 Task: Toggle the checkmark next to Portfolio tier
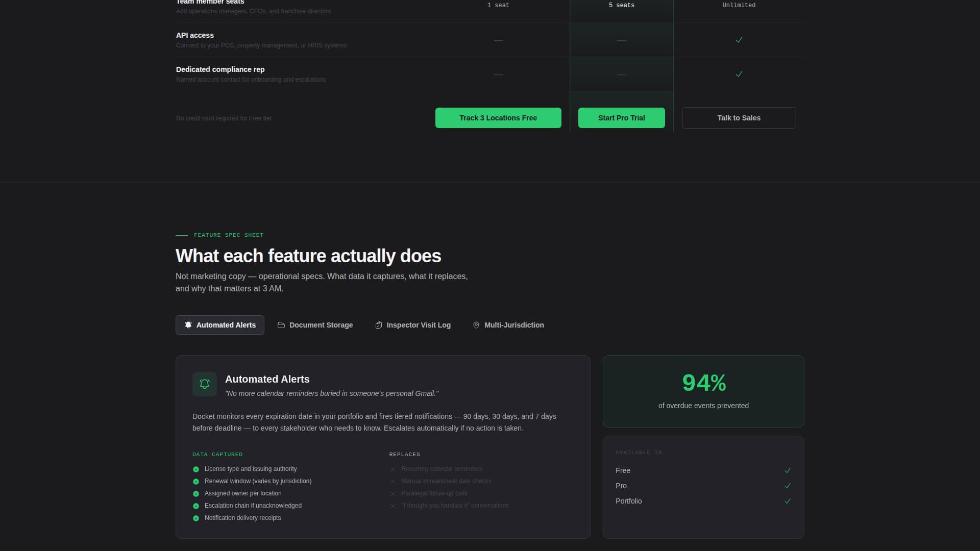click(788, 501)
